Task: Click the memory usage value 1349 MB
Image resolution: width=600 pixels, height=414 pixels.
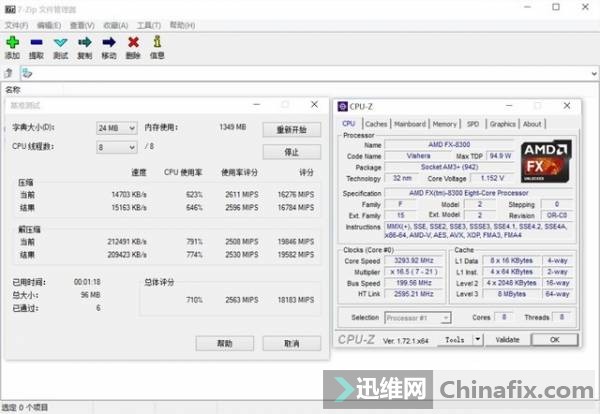Action: point(233,127)
